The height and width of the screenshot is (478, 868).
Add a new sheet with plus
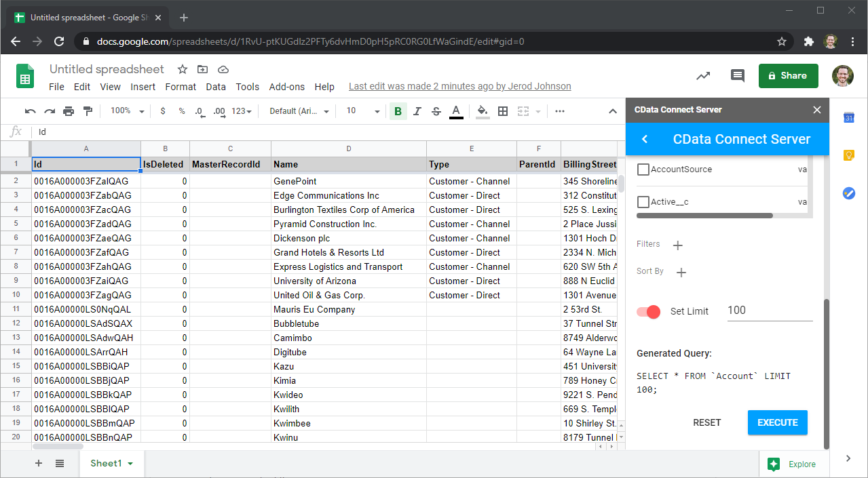click(39, 463)
